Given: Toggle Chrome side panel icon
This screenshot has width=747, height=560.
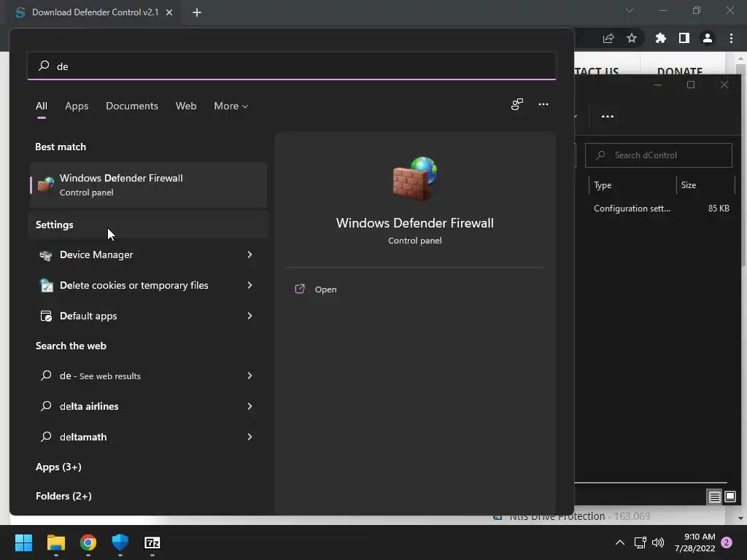Looking at the screenshot, I should pos(684,38).
